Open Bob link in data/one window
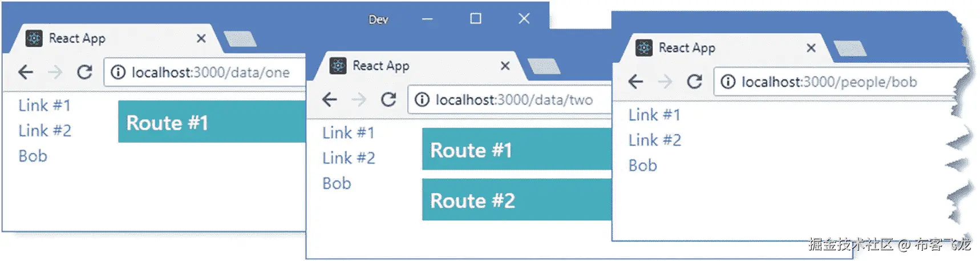Viewport: 980px width, 261px height. (33, 156)
